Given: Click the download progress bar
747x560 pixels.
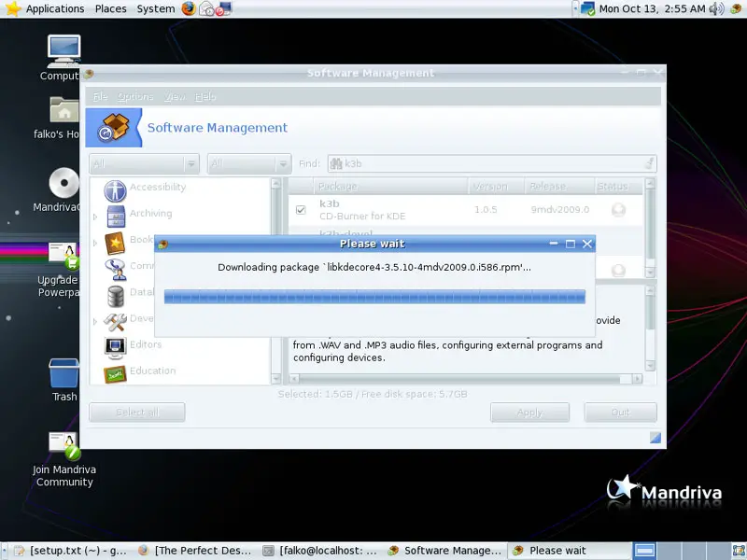Looking at the screenshot, I should (x=374, y=297).
